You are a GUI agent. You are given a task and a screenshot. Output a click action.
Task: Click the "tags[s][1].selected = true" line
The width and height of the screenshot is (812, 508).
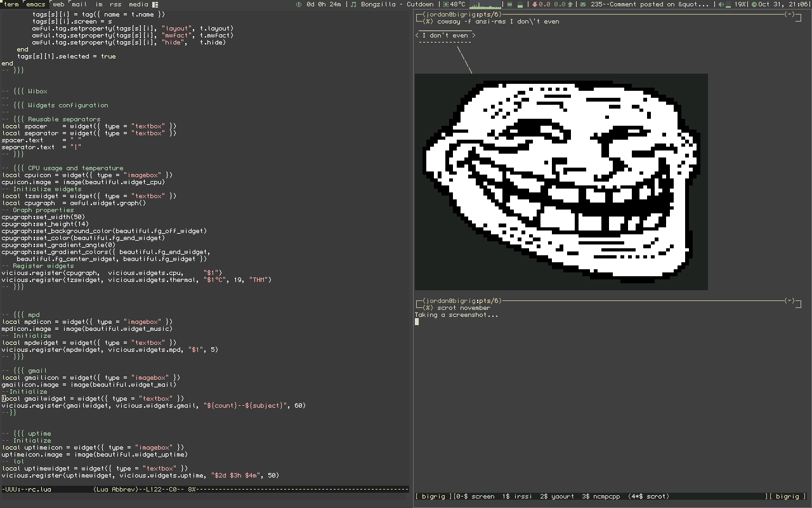pyautogui.click(x=66, y=57)
